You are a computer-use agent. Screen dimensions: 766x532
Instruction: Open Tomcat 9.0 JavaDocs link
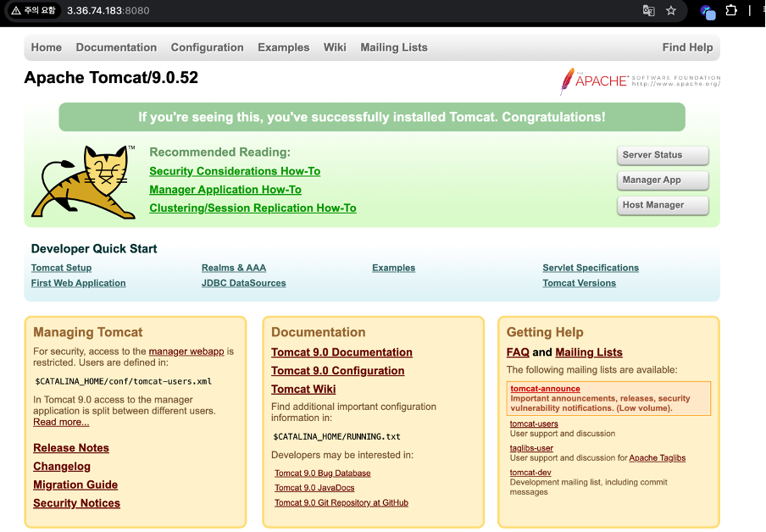coord(314,488)
